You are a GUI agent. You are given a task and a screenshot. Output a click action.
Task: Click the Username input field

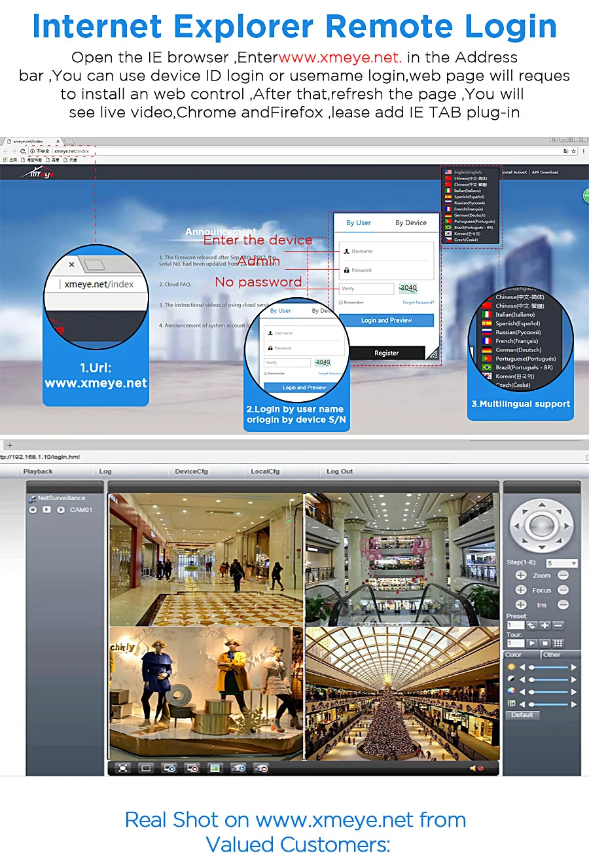386,251
